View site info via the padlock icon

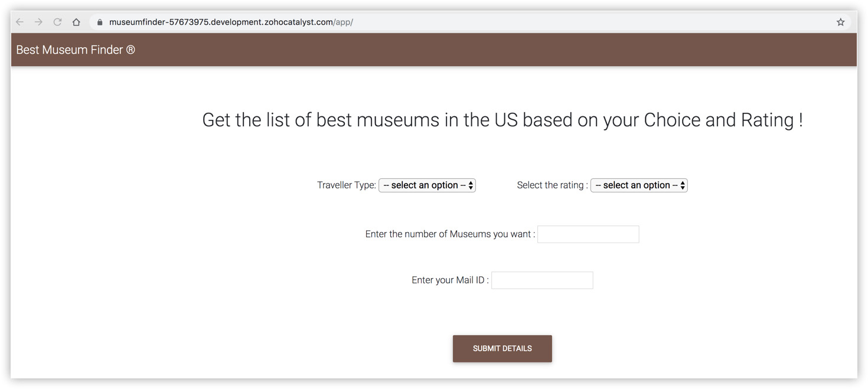tap(99, 22)
